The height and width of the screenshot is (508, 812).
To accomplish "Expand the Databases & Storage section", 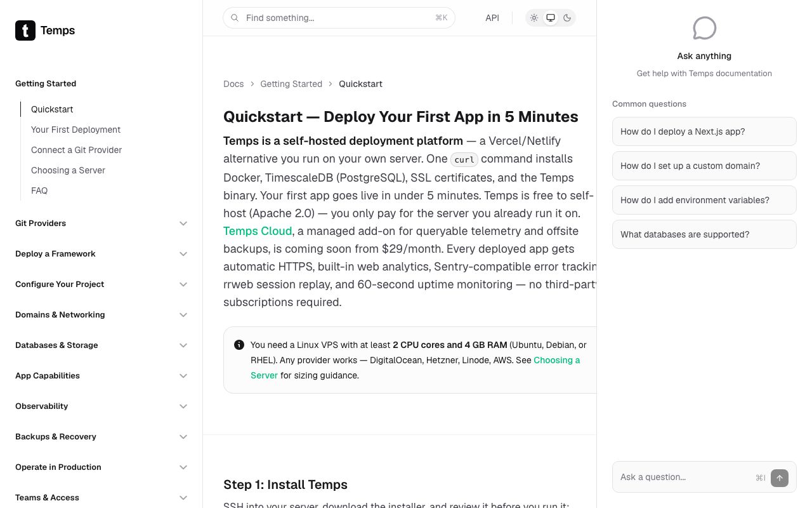I will coord(101,345).
